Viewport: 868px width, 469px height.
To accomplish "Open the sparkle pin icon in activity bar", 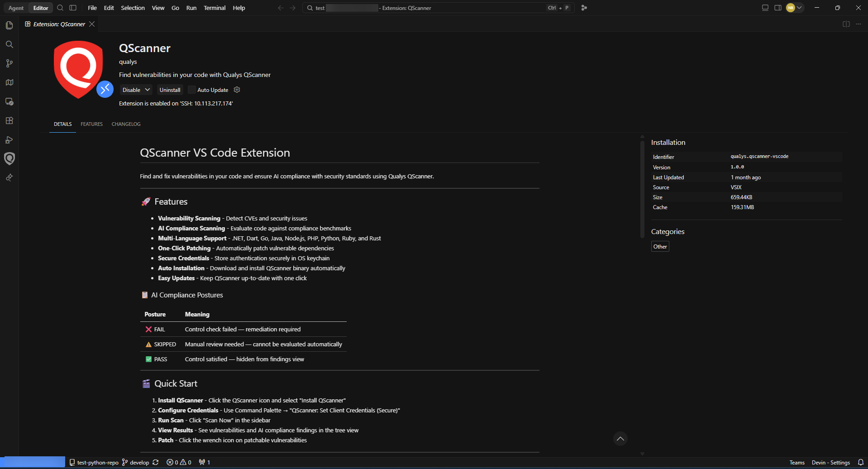I will 9,177.
